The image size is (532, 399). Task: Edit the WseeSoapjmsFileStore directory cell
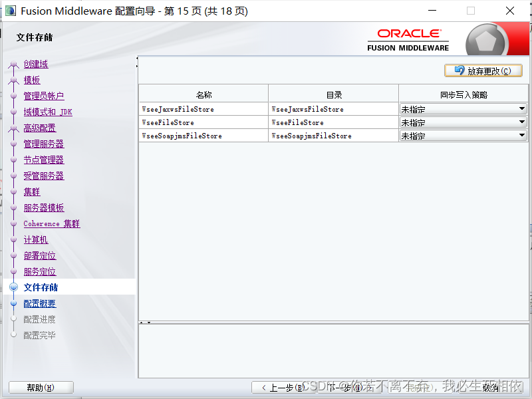[334, 136]
